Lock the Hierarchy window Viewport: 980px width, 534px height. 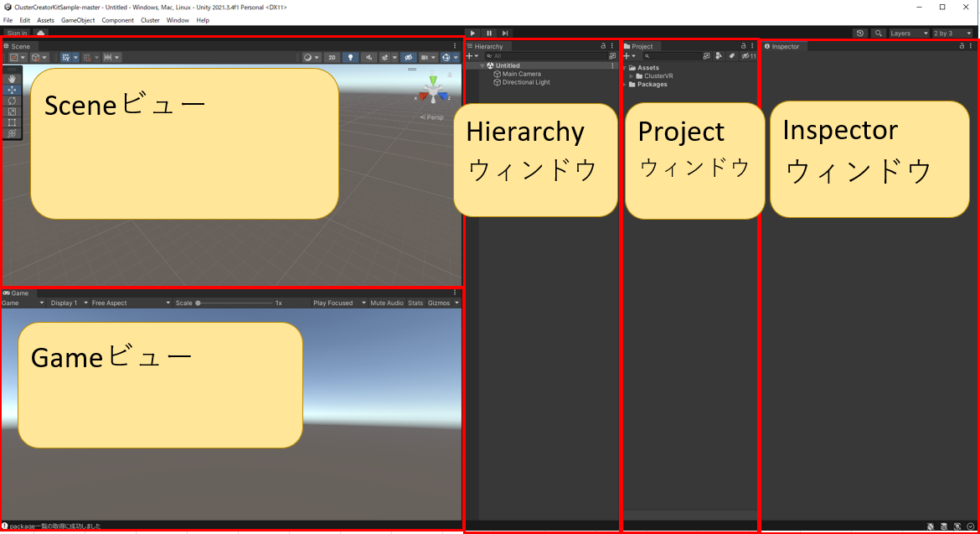click(x=603, y=46)
